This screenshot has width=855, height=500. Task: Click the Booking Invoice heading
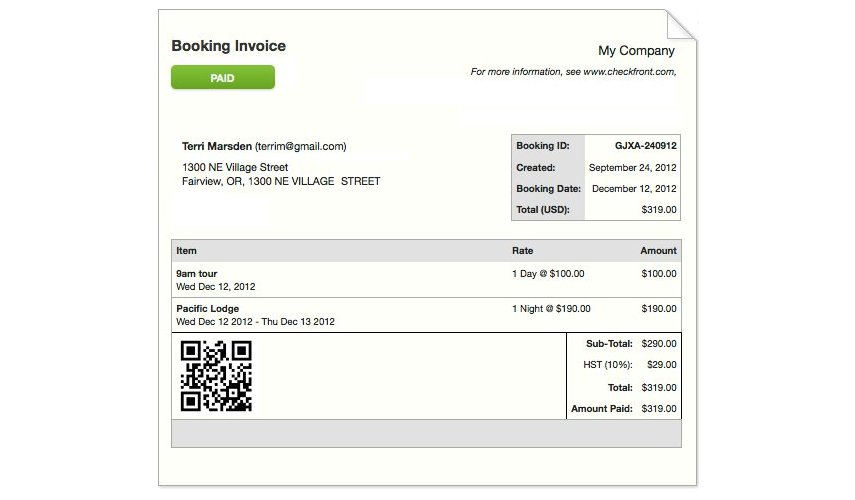pos(228,46)
